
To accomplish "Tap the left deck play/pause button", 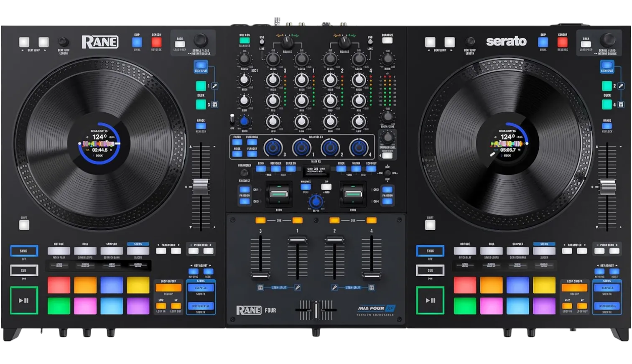I will (x=24, y=300).
